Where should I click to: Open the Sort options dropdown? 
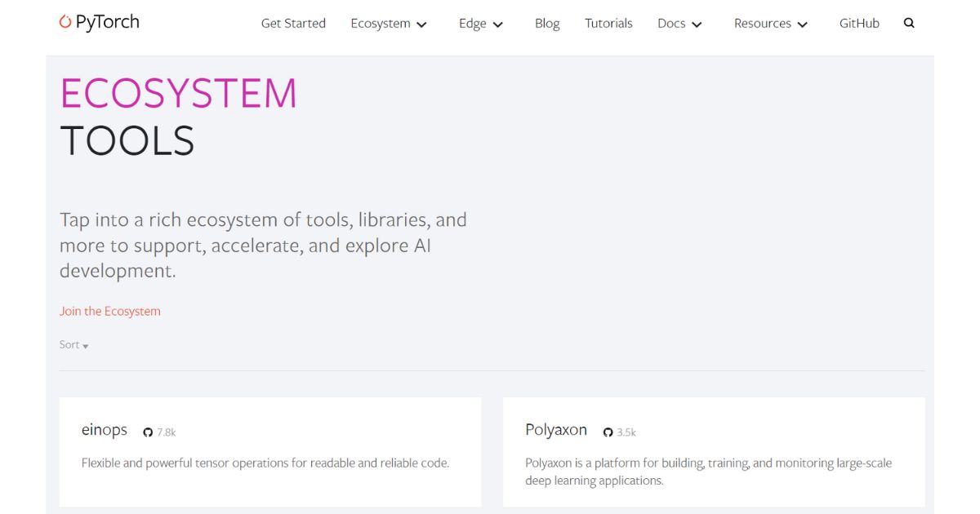point(73,344)
